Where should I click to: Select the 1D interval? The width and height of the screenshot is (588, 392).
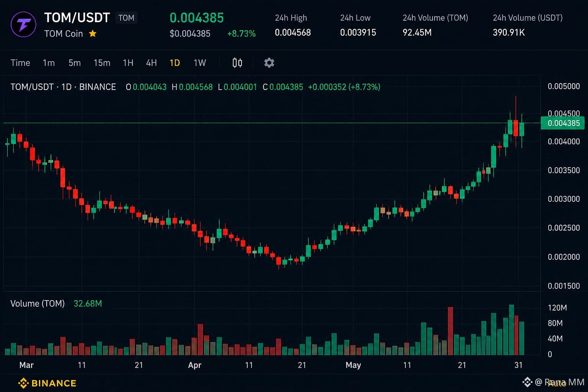pos(175,63)
